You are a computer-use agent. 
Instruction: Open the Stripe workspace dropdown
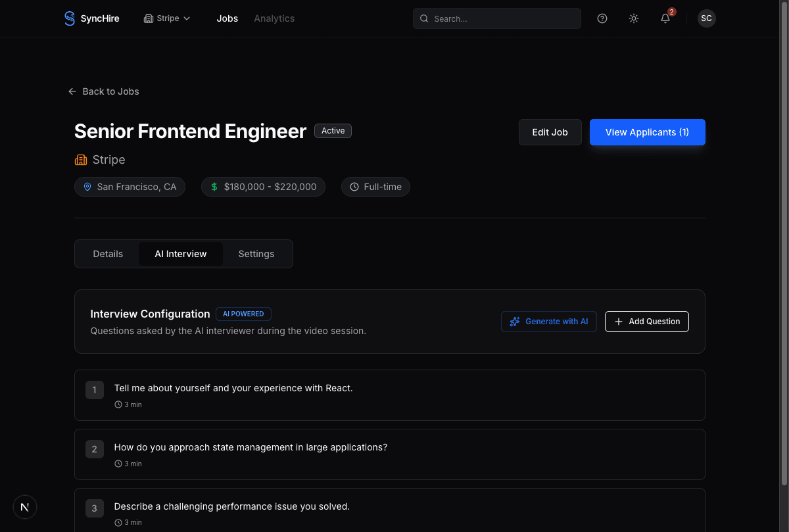(166, 18)
